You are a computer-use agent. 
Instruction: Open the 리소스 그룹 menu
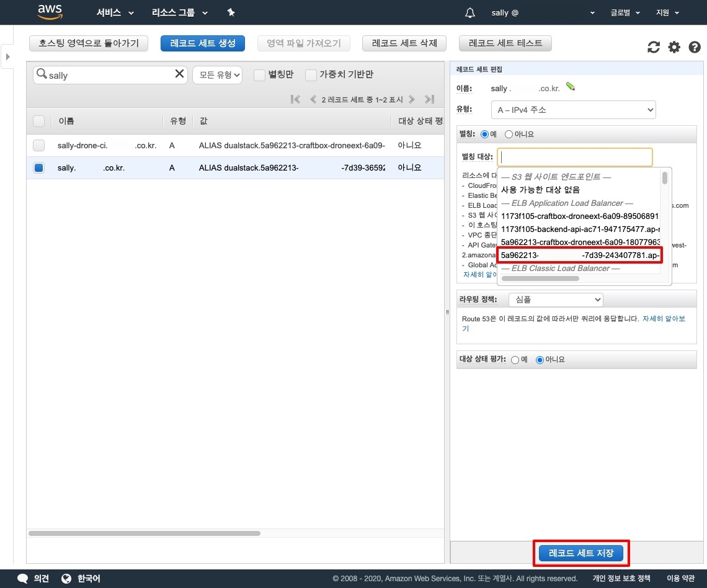(x=179, y=12)
